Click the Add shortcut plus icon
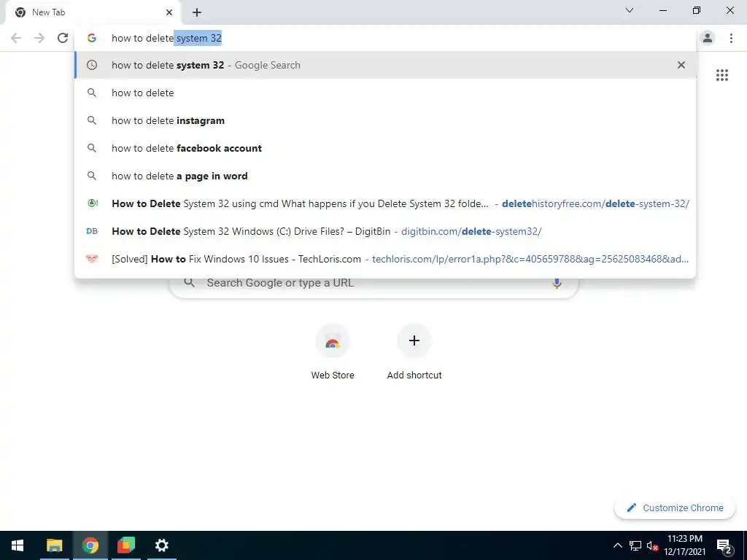This screenshot has height=560, width=747. tap(414, 341)
